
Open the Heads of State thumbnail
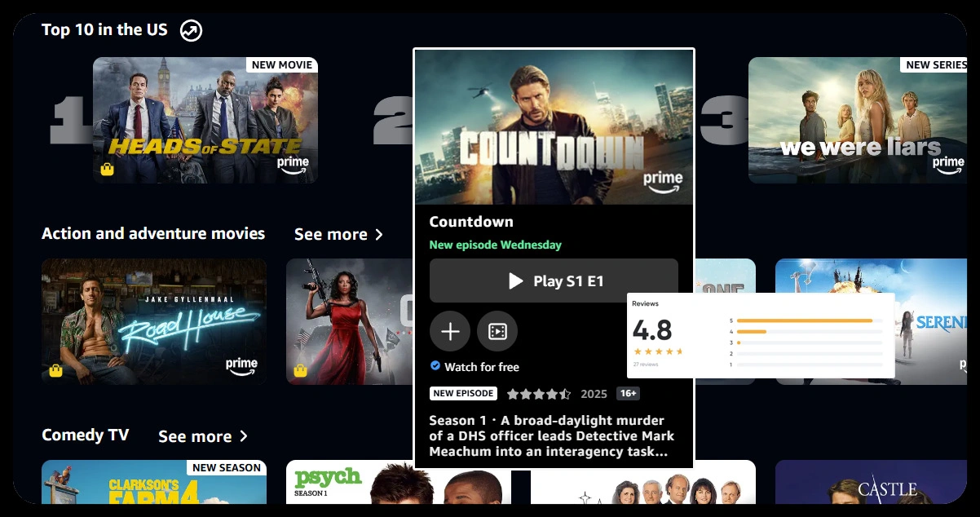click(x=205, y=120)
